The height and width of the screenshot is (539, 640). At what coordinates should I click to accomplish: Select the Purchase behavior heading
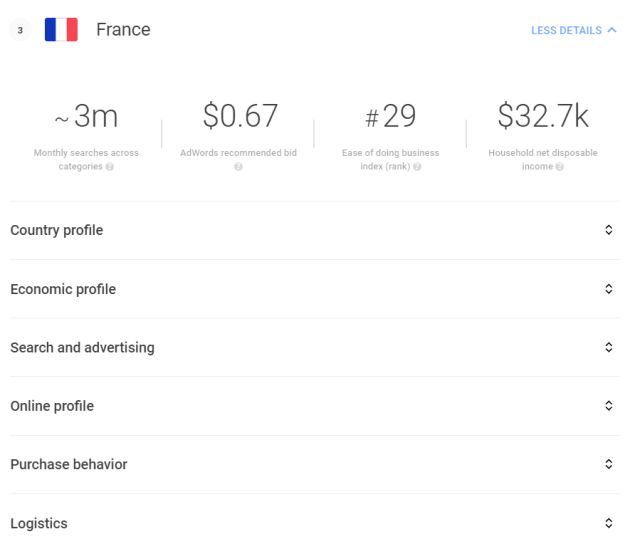[x=69, y=464]
